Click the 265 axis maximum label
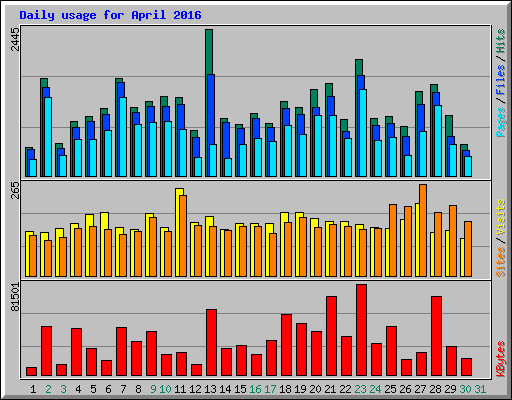This screenshot has width=512, height=400. point(15,190)
